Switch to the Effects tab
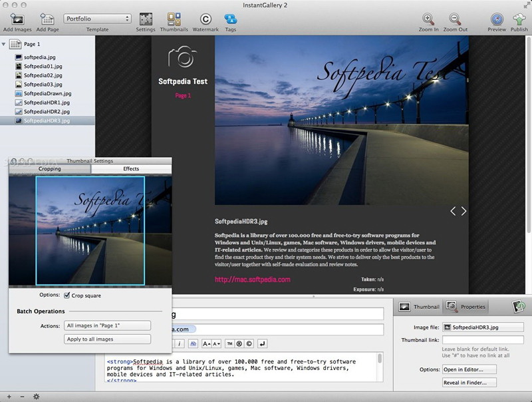Screen dimensions: 532x402 click(131, 169)
